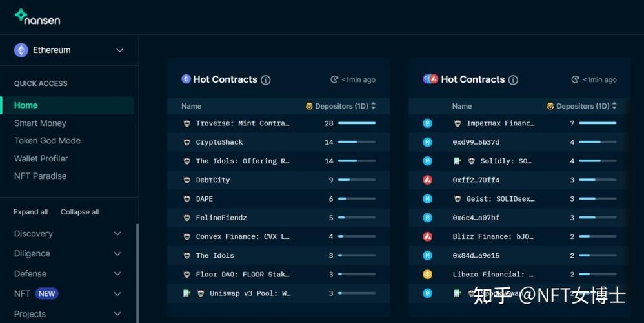Click multi-chain icon beside right Hot Contracts
Image resolution: width=644 pixels, height=323 pixels.
click(430, 79)
